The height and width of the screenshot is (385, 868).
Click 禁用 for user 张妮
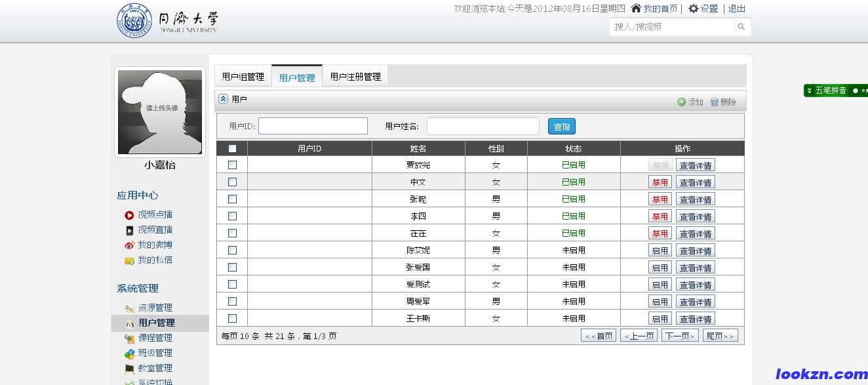660,199
